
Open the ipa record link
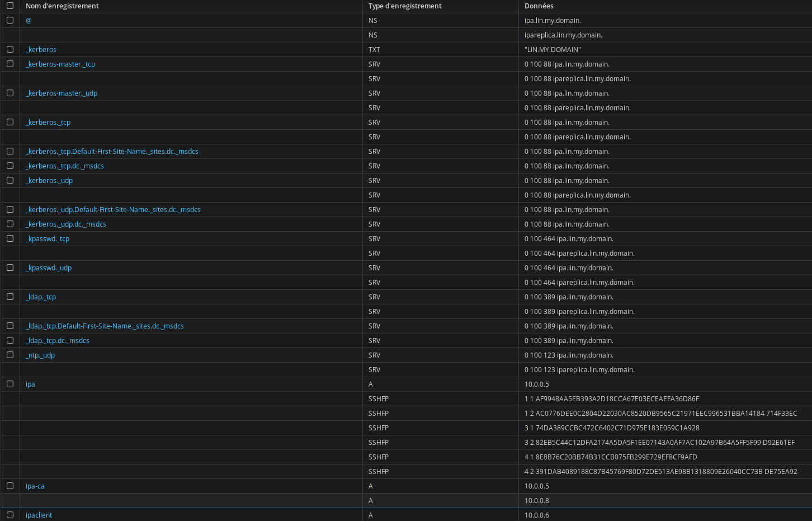(x=30, y=384)
